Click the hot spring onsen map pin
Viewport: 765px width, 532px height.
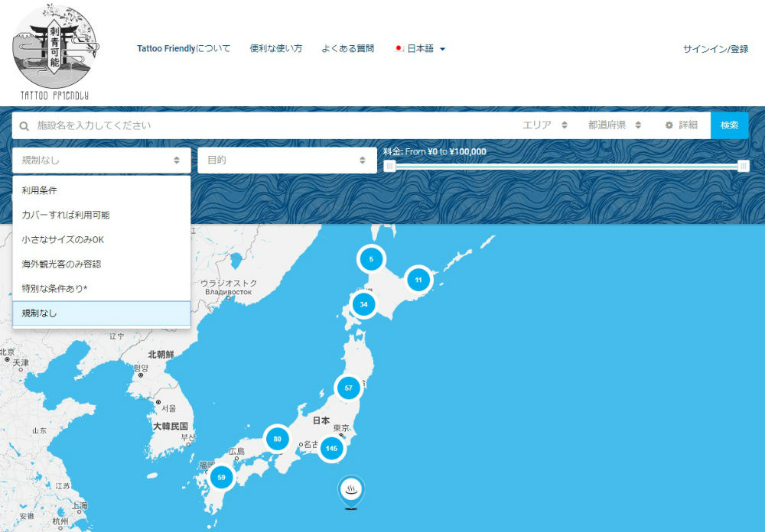point(351,491)
